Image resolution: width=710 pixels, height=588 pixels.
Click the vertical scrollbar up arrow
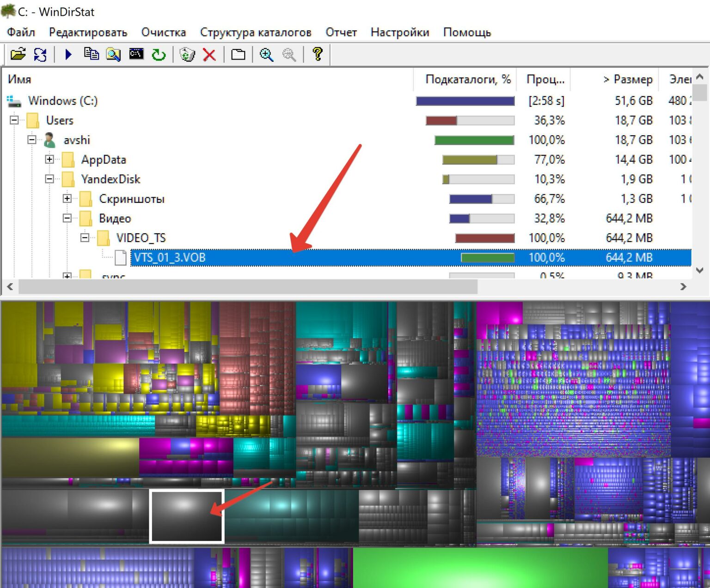pos(700,77)
